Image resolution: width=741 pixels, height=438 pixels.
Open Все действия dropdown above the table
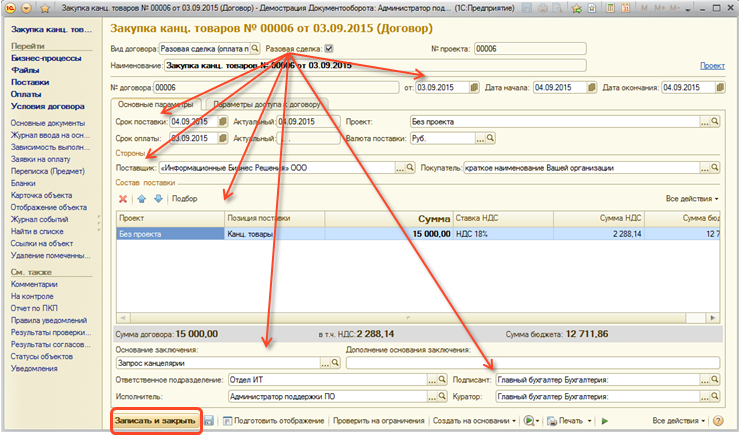pos(692,199)
